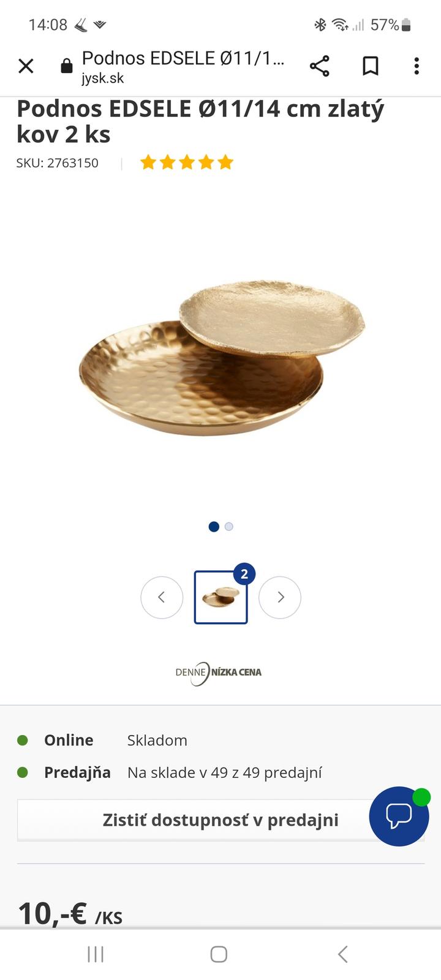Close the browser tab with X icon

coord(26,66)
